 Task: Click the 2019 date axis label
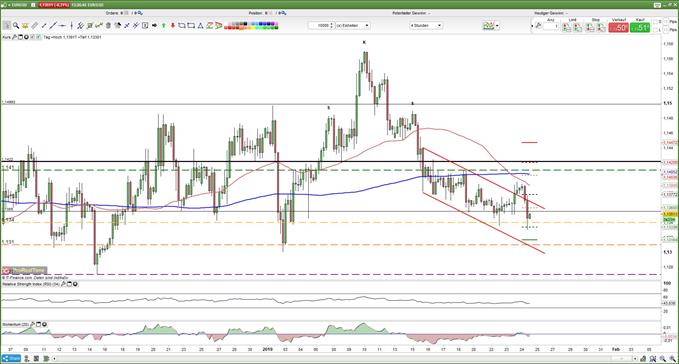[x=268, y=349]
